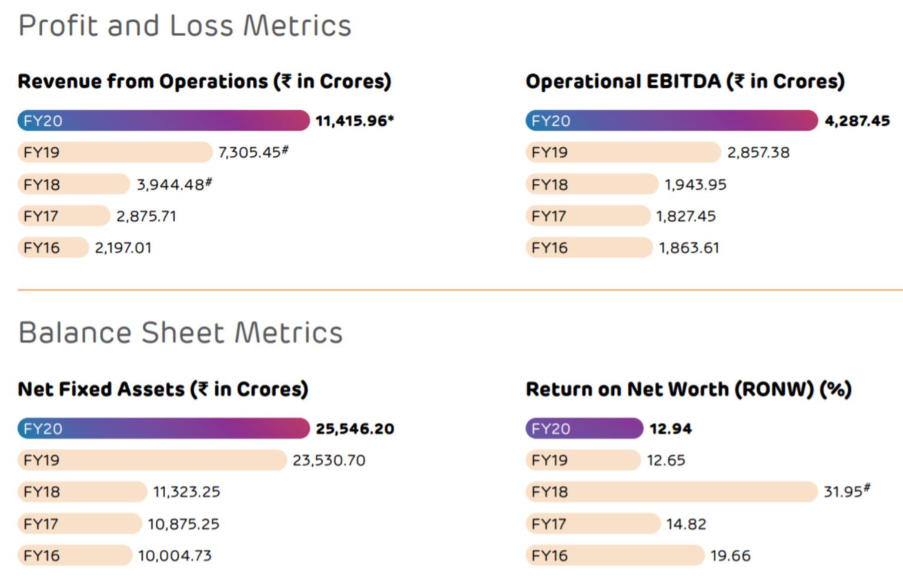Click the Net Fixed Assets chart title

pos(163,389)
